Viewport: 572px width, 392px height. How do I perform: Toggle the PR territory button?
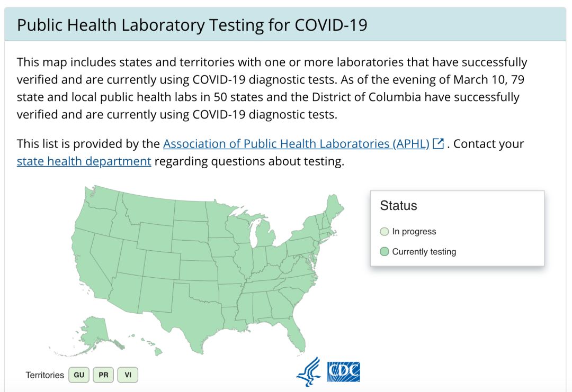[x=103, y=375]
